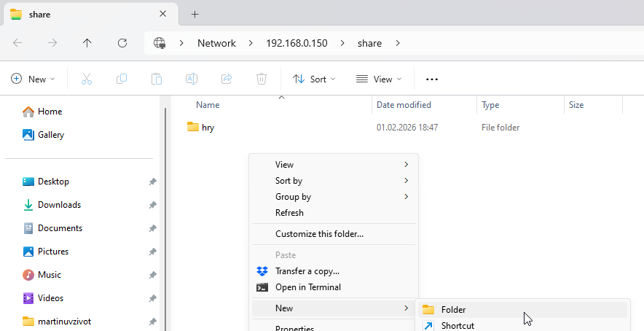644x331 pixels.
Task: Open the View dropdown in toolbar
Action: pyautogui.click(x=379, y=79)
